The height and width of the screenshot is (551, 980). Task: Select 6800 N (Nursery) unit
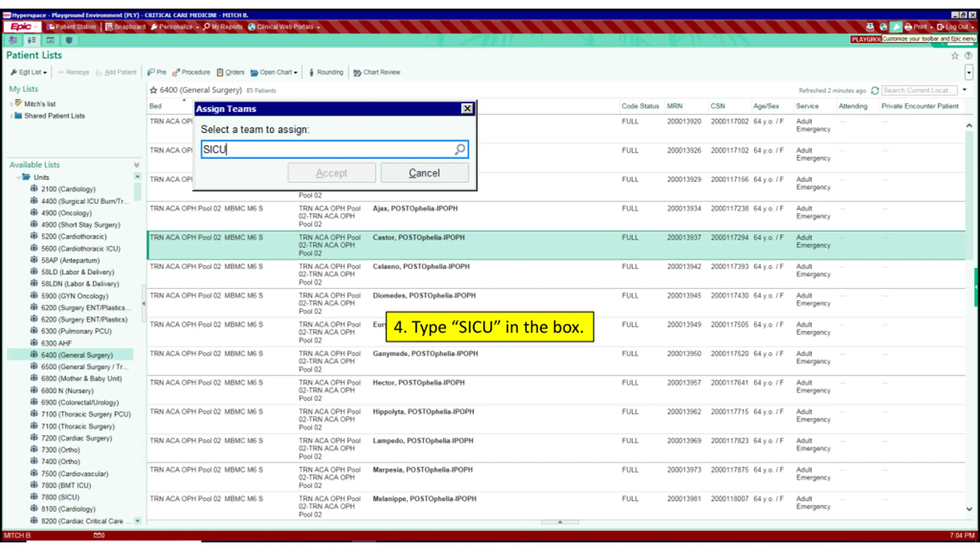coord(67,391)
